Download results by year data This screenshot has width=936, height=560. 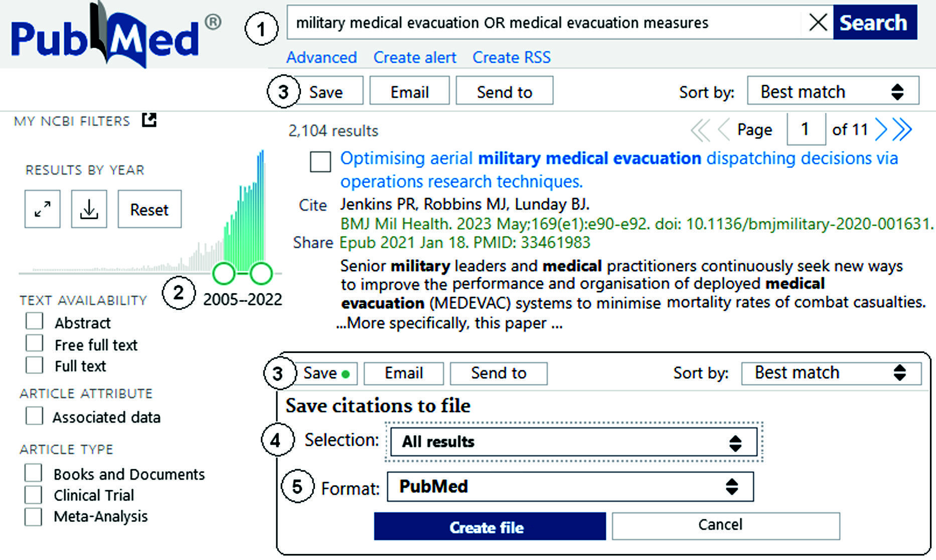click(89, 209)
